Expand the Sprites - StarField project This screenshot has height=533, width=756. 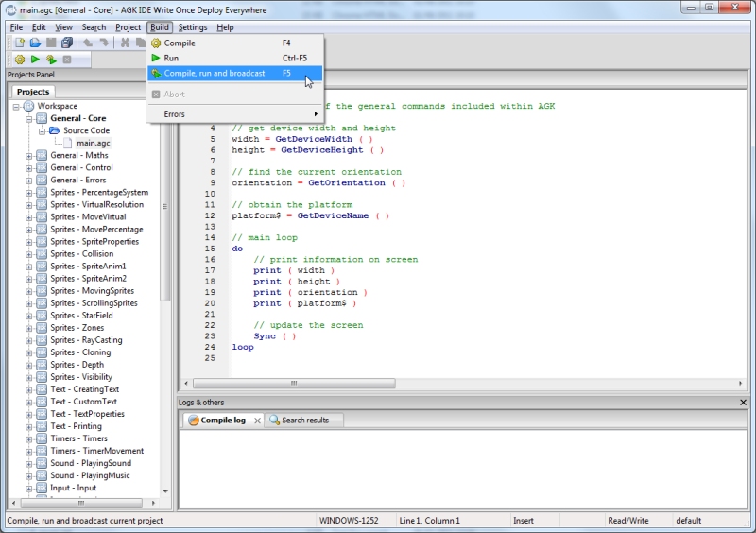coord(29,316)
